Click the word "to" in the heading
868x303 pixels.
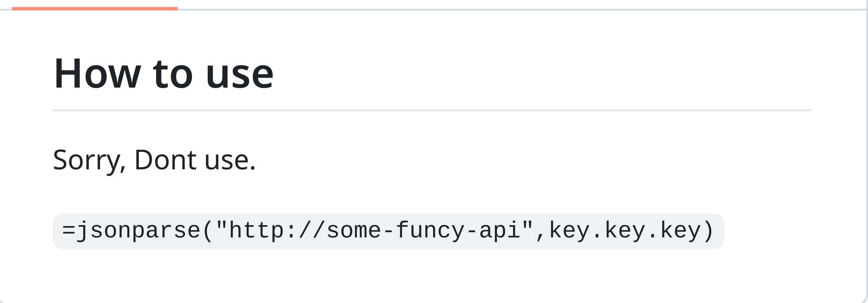click(x=173, y=75)
